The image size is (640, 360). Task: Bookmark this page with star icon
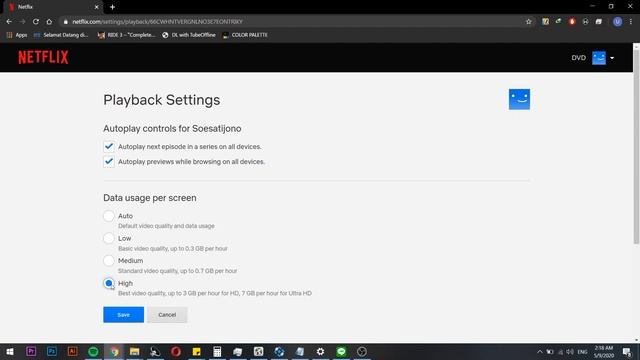coord(529,22)
